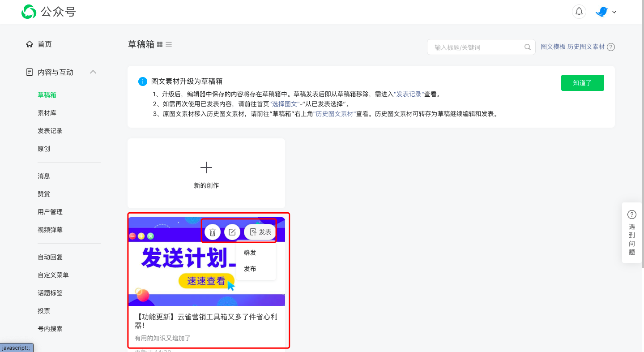644x352 pixels.
Task: Collapse the 内容与互动 sidebar section
Action: click(x=93, y=72)
